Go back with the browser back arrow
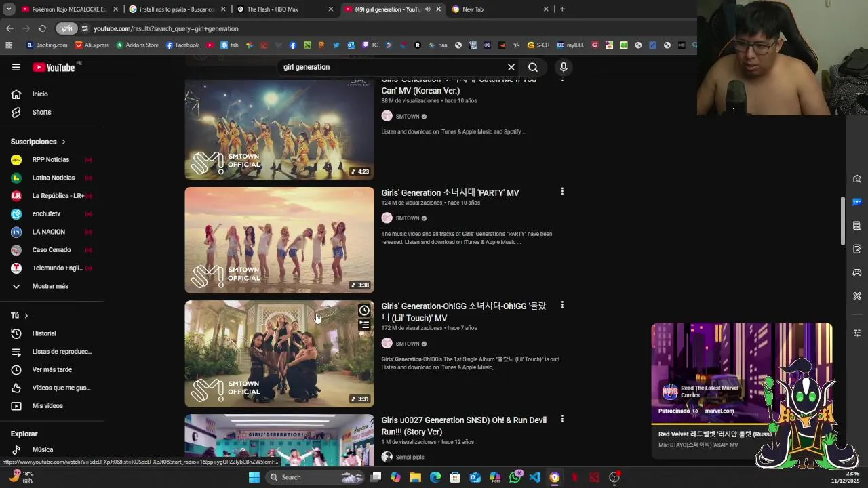Image resolution: width=868 pixels, height=488 pixels. pyautogui.click(x=9, y=28)
